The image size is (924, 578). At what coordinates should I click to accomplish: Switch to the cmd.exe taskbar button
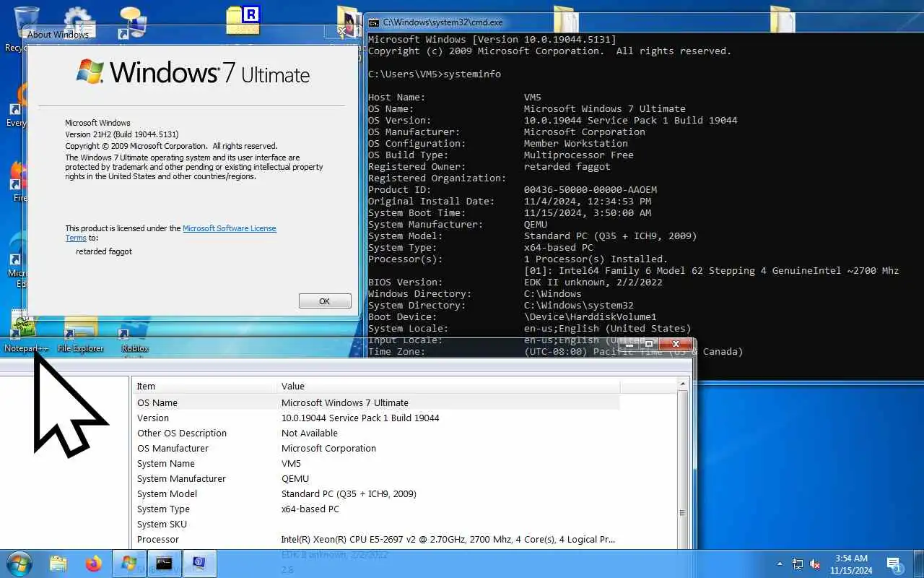click(164, 564)
